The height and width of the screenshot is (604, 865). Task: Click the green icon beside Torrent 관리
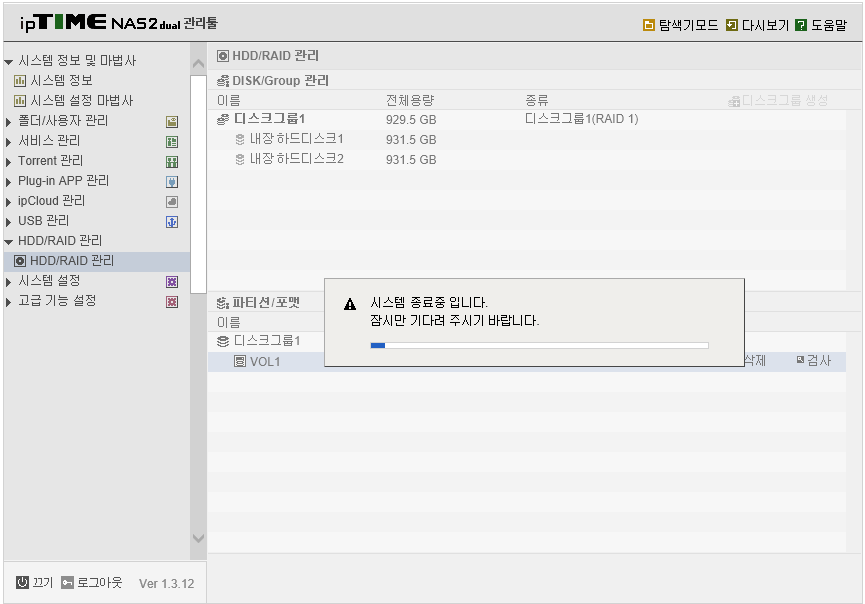point(172,162)
